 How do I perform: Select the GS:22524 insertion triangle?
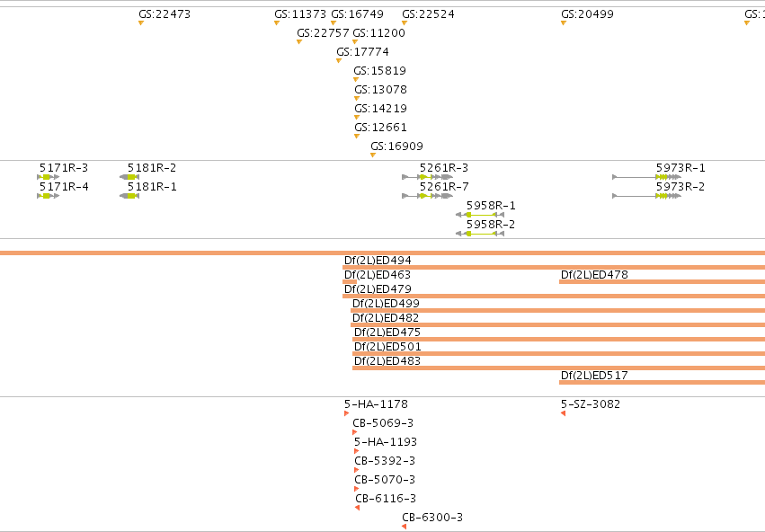(405, 23)
